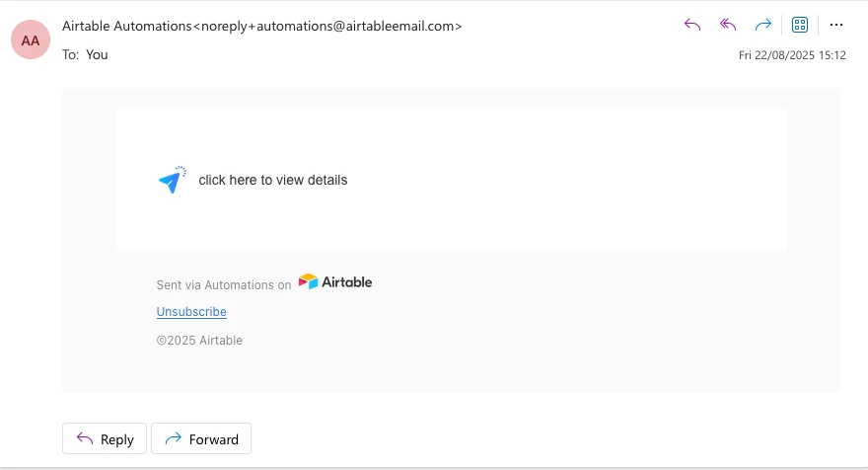868x470 pixels.
Task: Click the blue paper plane icon
Action: click(173, 180)
